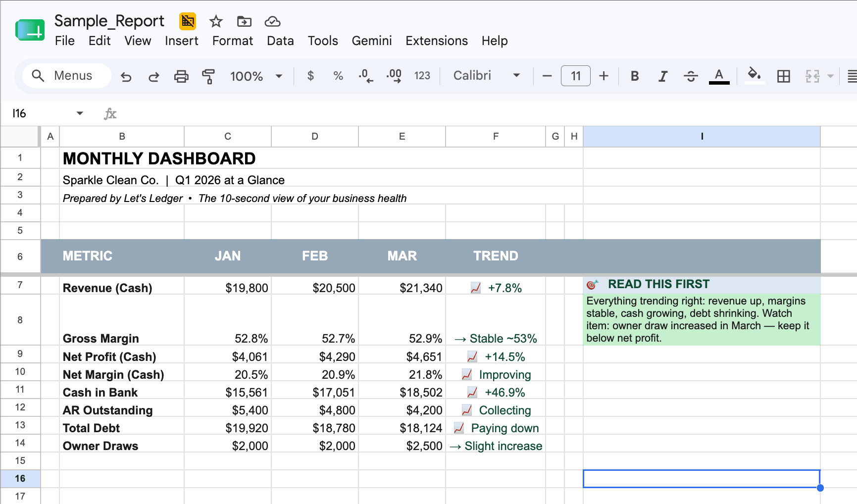Open the Edit menu
The height and width of the screenshot is (504, 857).
(100, 41)
